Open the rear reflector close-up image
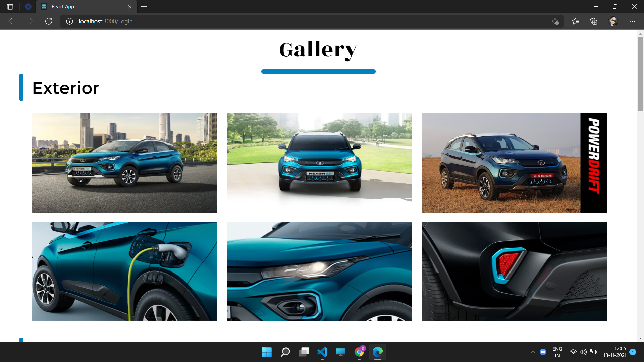The height and width of the screenshot is (362, 644). coord(514,271)
